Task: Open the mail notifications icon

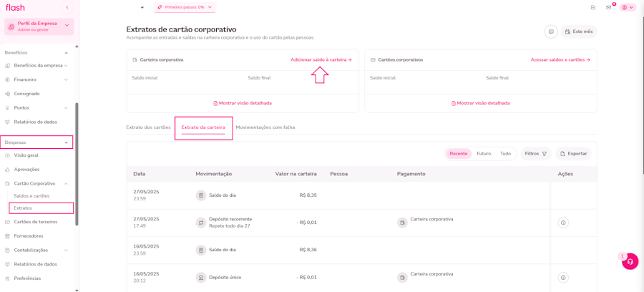Action: tap(609, 7)
